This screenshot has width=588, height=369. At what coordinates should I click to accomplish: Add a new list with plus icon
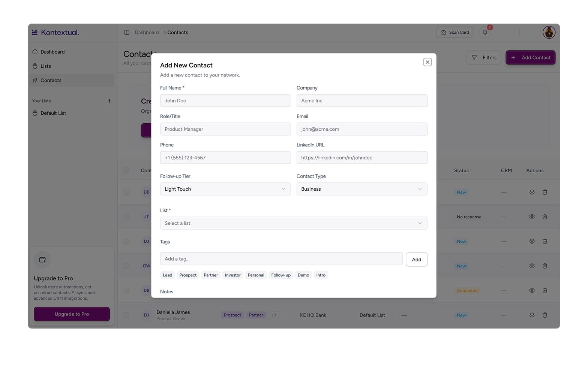click(109, 101)
